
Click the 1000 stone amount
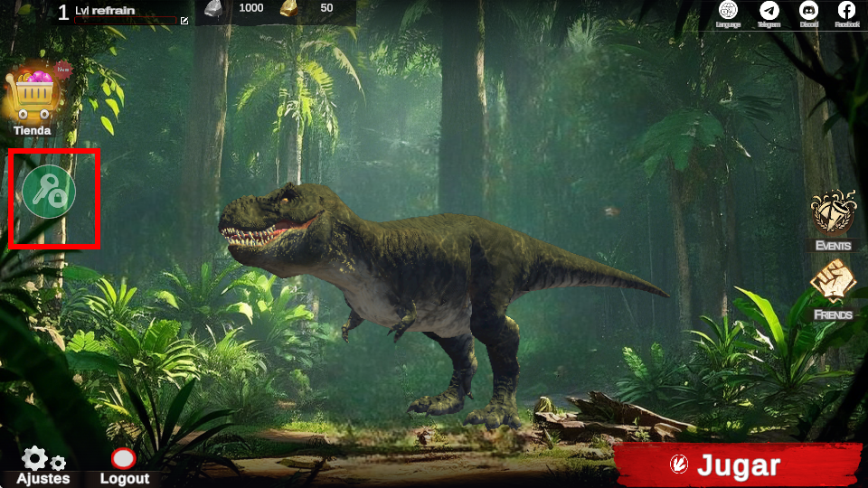click(250, 8)
